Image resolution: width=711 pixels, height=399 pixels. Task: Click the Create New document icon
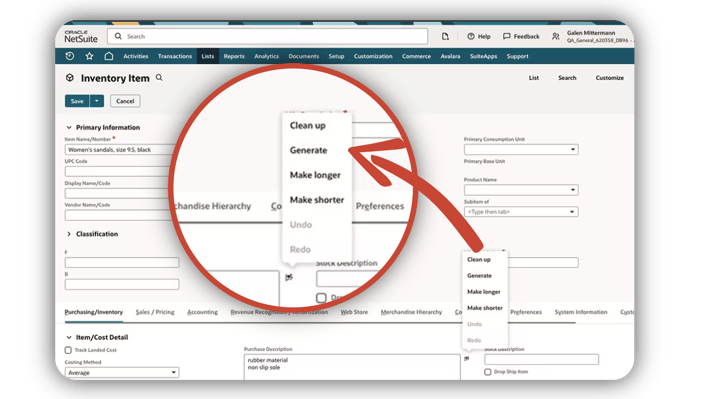[x=445, y=36]
